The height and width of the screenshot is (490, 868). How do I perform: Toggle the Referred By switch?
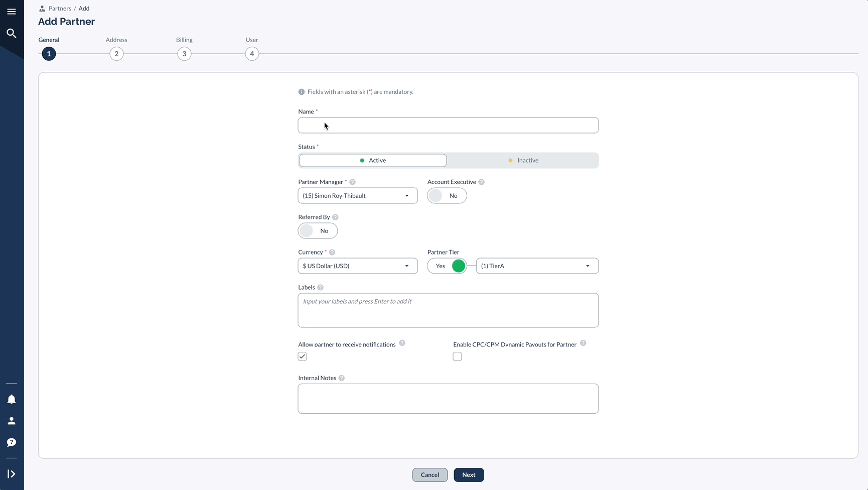coord(318,231)
